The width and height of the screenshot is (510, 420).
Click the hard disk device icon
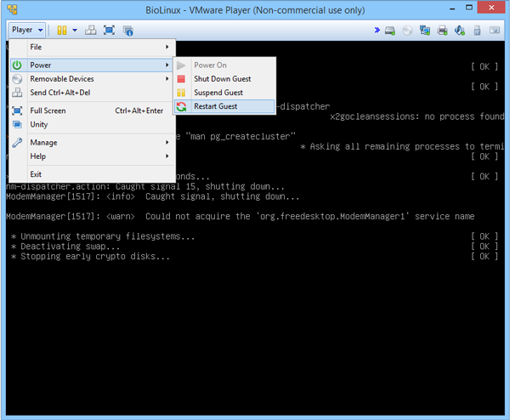390,31
